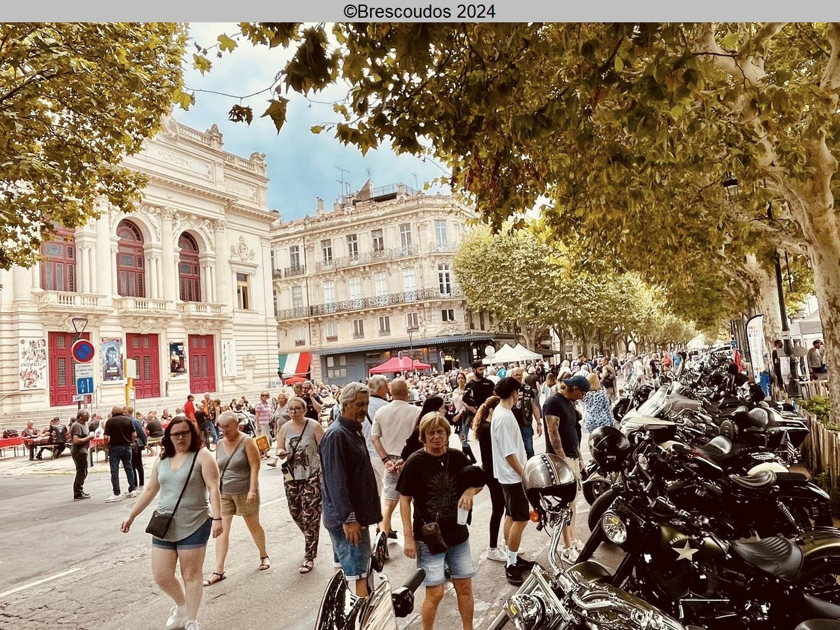Click the portrait poster beside red door
The image size is (840, 630).
tap(112, 360)
